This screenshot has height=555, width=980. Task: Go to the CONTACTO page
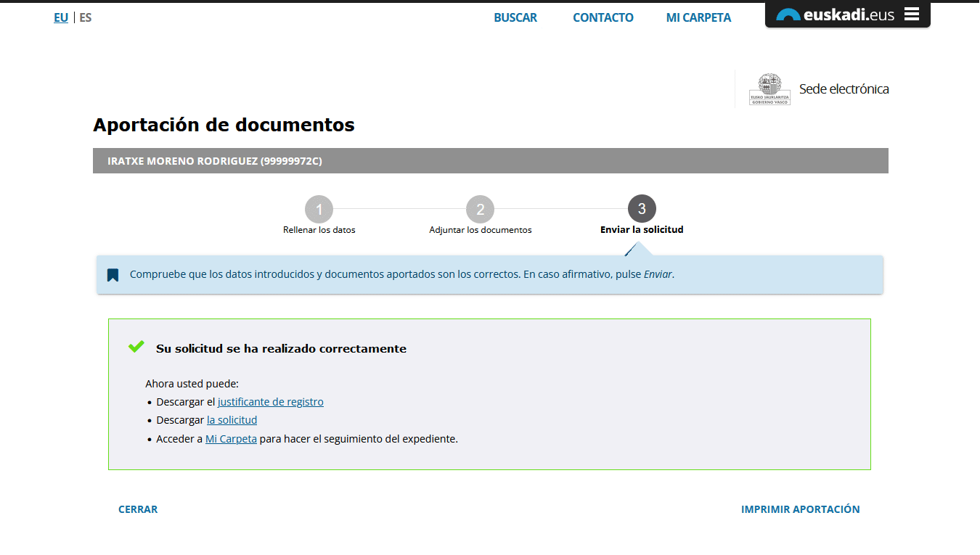click(x=603, y=17)
